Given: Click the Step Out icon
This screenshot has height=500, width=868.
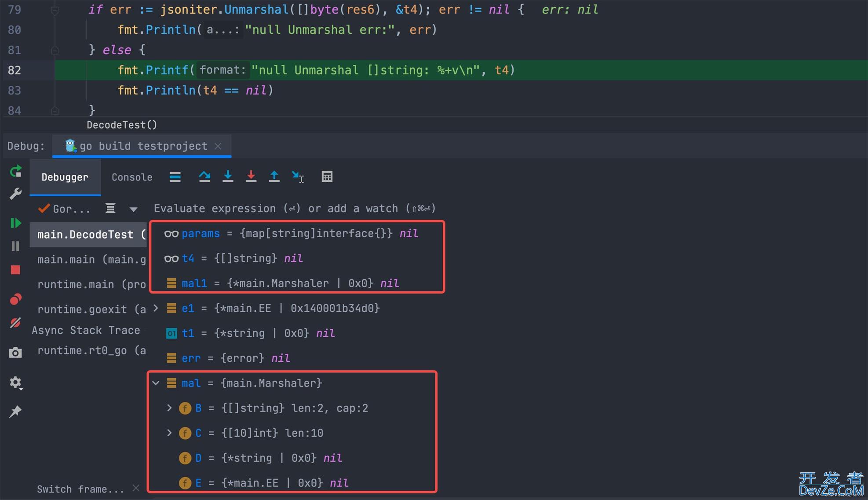Looking at the screenshot, I should coord(274,176).
